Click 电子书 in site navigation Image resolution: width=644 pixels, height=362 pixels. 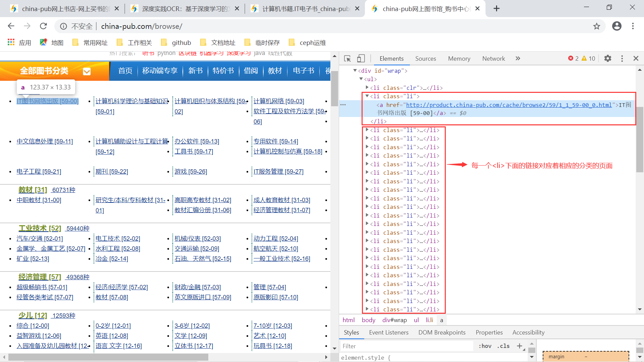303,71
